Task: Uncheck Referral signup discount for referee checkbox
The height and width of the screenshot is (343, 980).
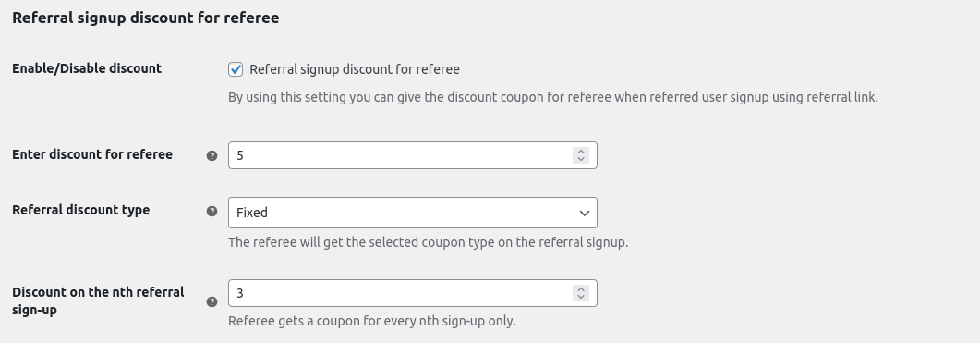Action: 236,69
